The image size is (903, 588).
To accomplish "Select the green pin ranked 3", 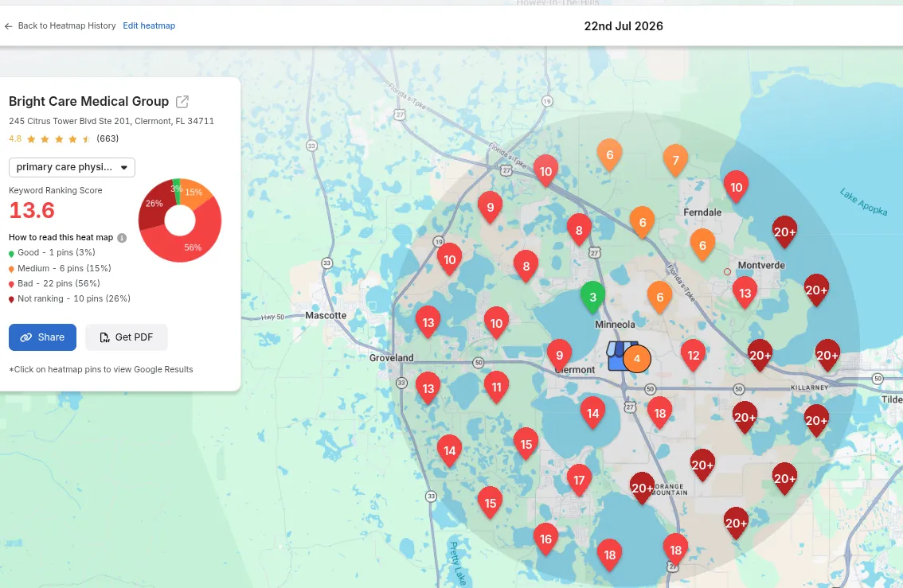I will (x=592, y=298).
